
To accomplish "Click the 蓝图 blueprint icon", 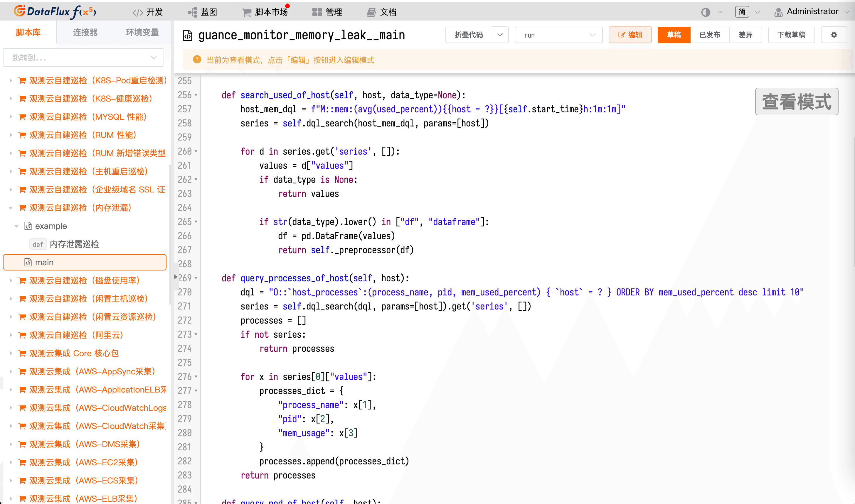I will pyautogui.click(x=192, y=13).
